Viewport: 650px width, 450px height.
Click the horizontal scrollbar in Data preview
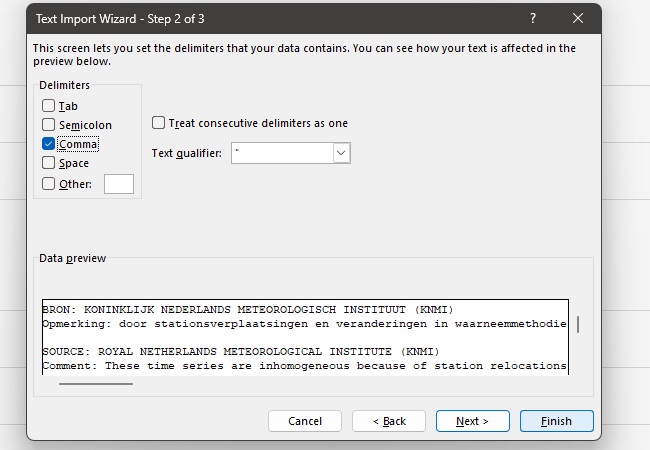(x=95, y=383)
